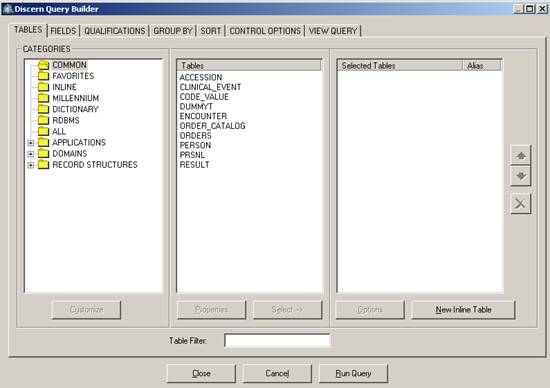550x388 pixels.
Task: Select the RECORD STRUCTURES category label
Action: (95, 165)
